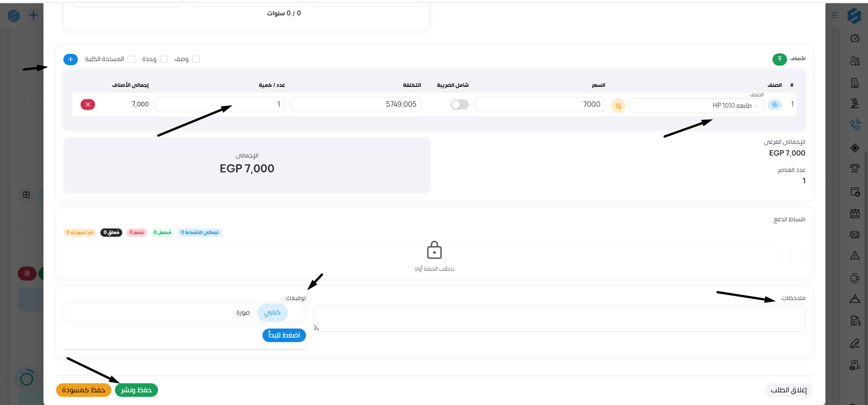Tick the المساحة الكلية checkbox
868x405 pixels.
pos(131,59)
